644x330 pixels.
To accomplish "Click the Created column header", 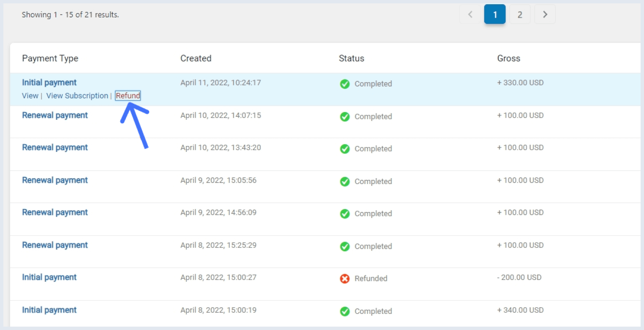I will pyautogui.click(x=196, y=58).
